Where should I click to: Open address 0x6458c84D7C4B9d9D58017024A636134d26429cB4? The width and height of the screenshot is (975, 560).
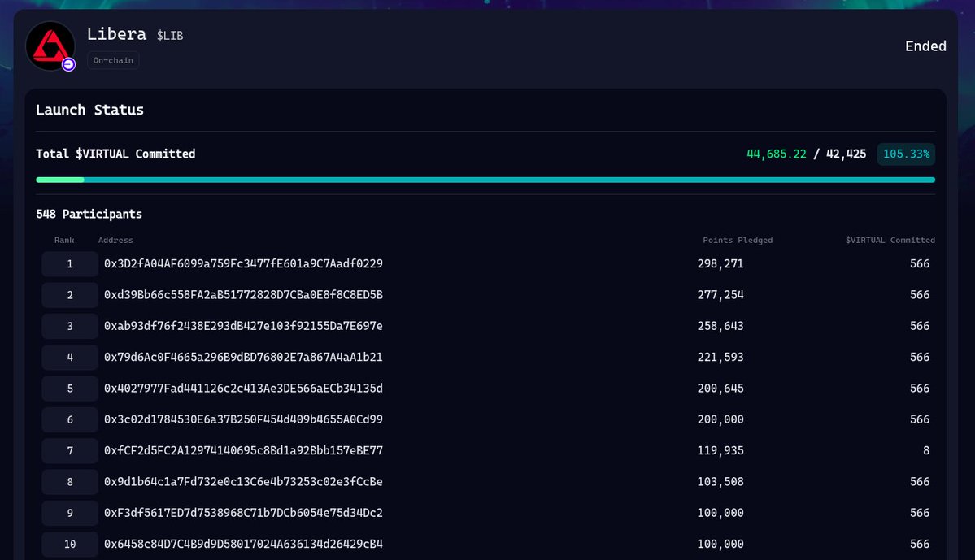(243, 544)
